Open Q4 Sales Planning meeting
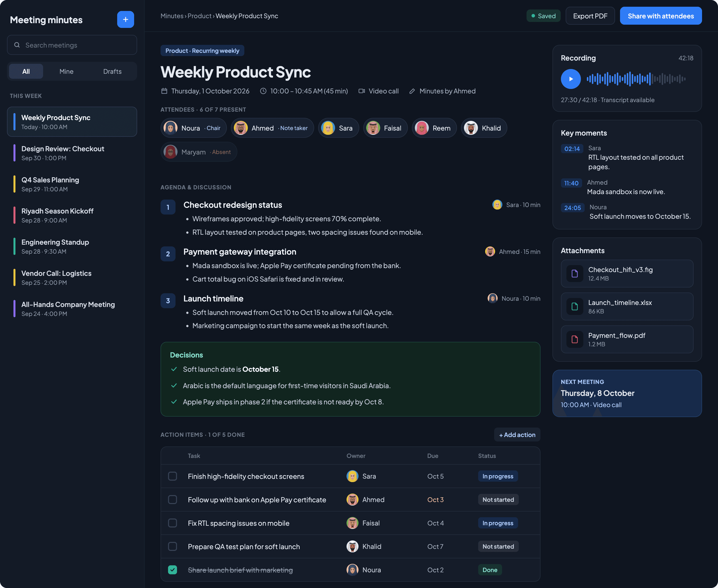The height and width of the screenshot is (588, 718). pos(72,184)
